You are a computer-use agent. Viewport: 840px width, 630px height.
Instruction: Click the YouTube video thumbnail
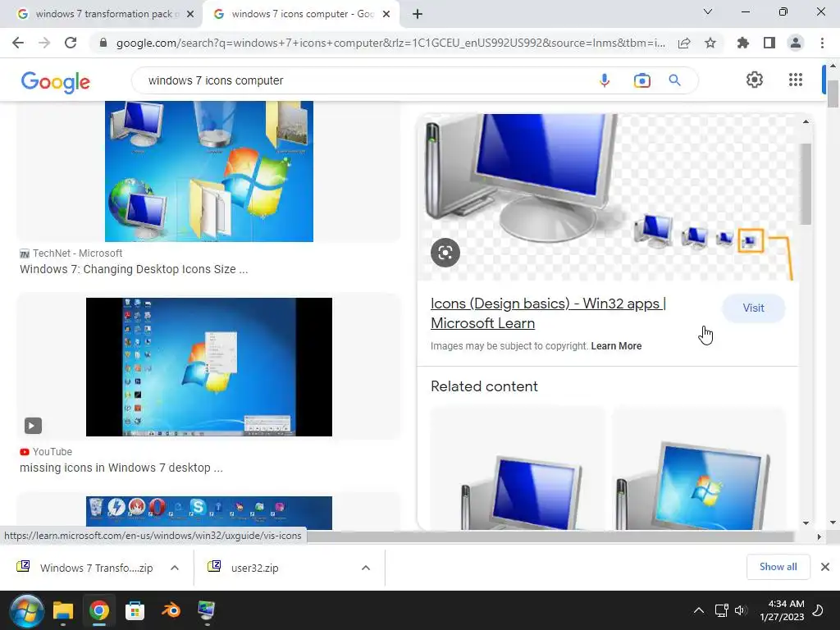click(209, 367)
